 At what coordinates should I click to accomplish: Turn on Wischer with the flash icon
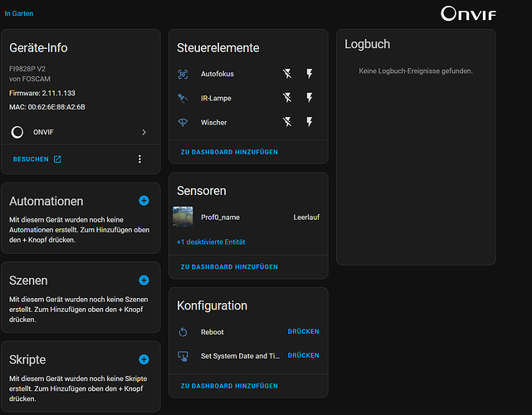click(x=310, y=122)
